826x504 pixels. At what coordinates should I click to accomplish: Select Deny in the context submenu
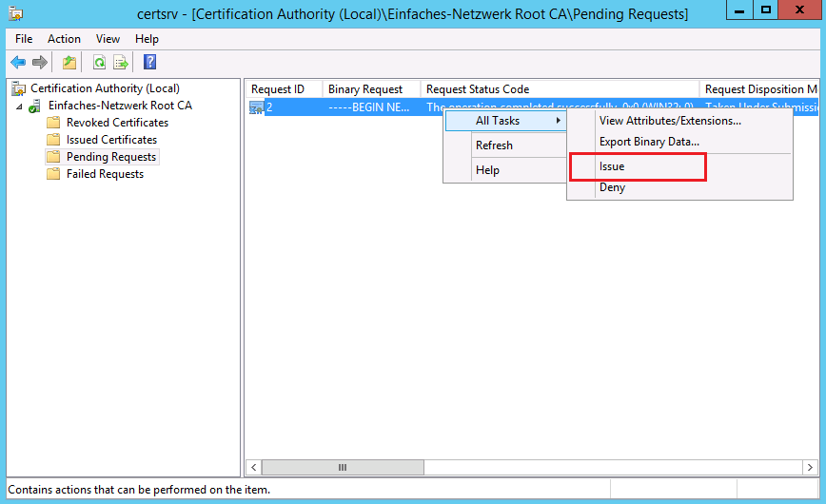pos(612,187)
